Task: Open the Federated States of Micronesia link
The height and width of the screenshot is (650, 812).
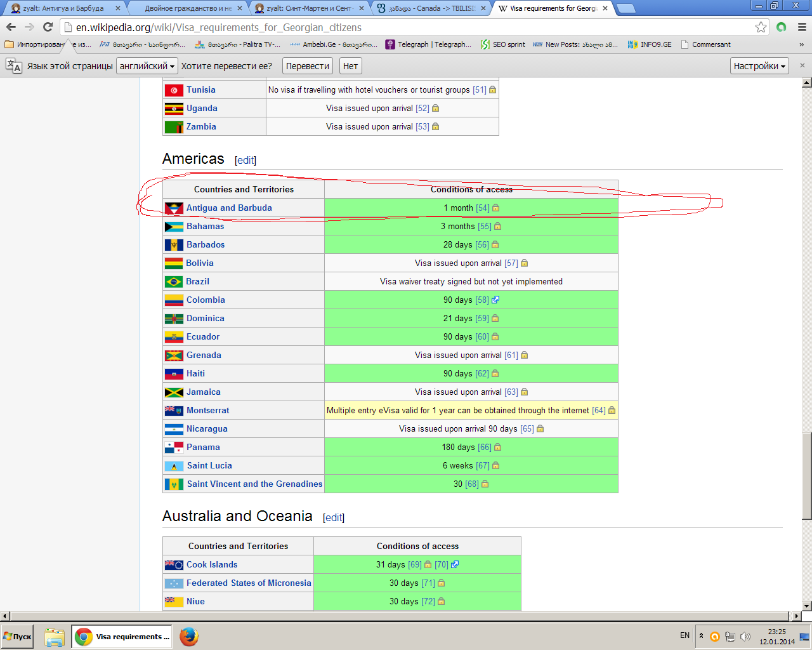Action: pos(249,583)
